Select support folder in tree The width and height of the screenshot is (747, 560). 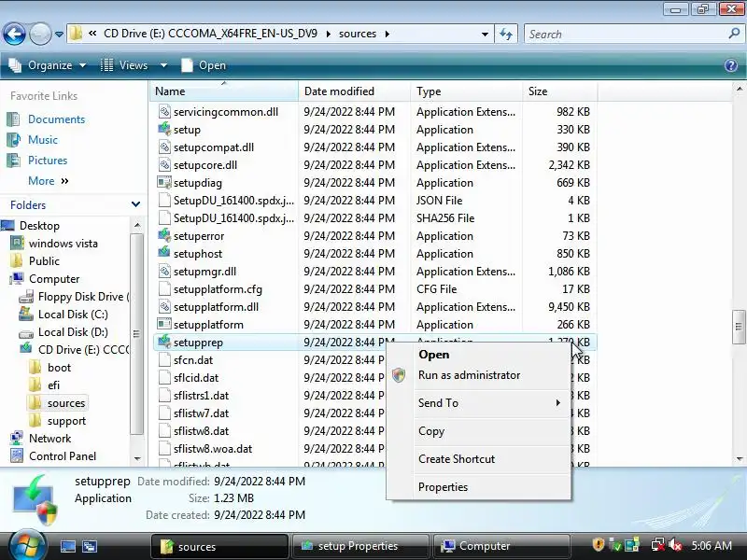66,421
